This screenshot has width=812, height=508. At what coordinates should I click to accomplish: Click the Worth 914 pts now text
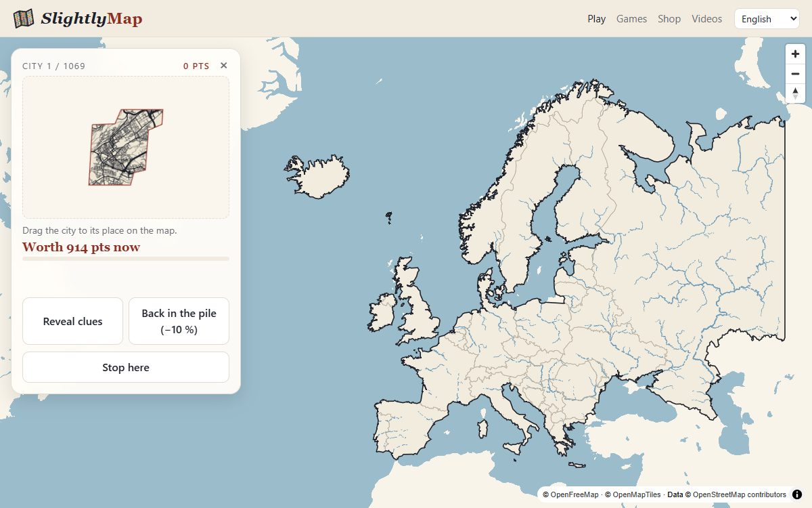(x=81, y=247)
